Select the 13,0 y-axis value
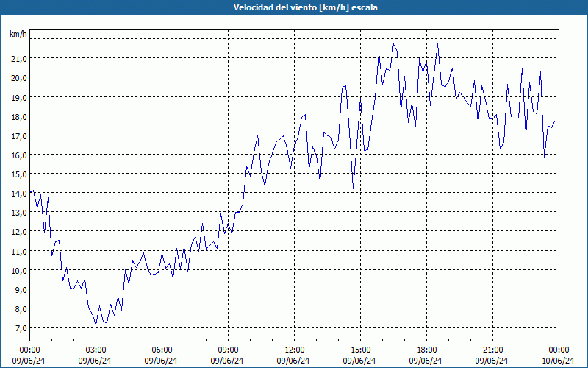The width and height of the screenshot is (588, 368). (x=20, y=213)
